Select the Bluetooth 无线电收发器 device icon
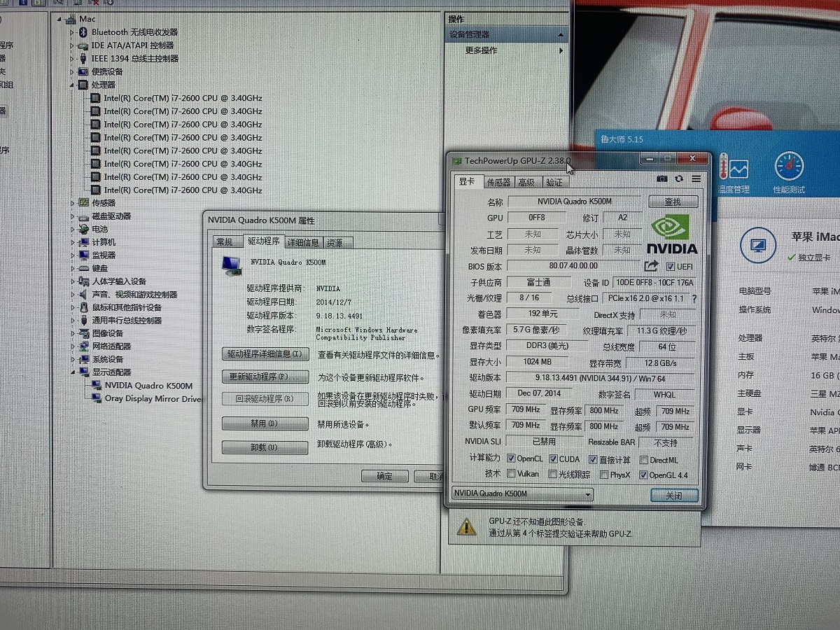This screenshot has height=630, width=840. [x=83, y=32]
